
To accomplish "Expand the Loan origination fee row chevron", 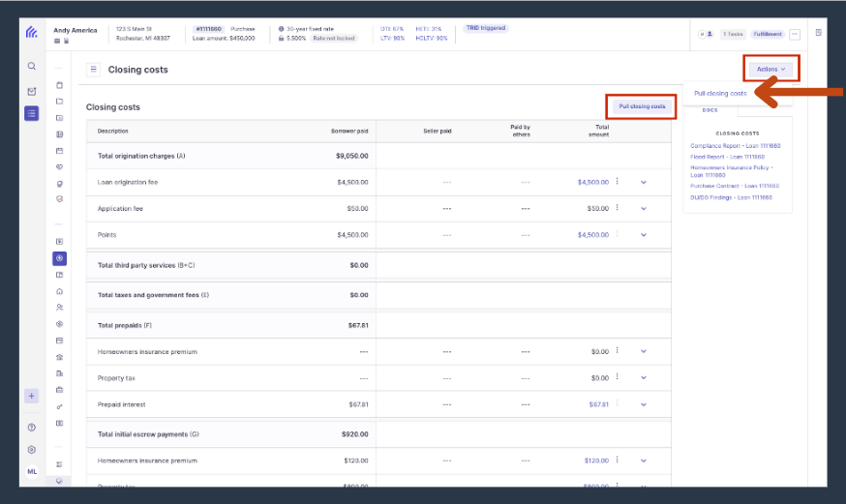I will (x=644, y=182).
